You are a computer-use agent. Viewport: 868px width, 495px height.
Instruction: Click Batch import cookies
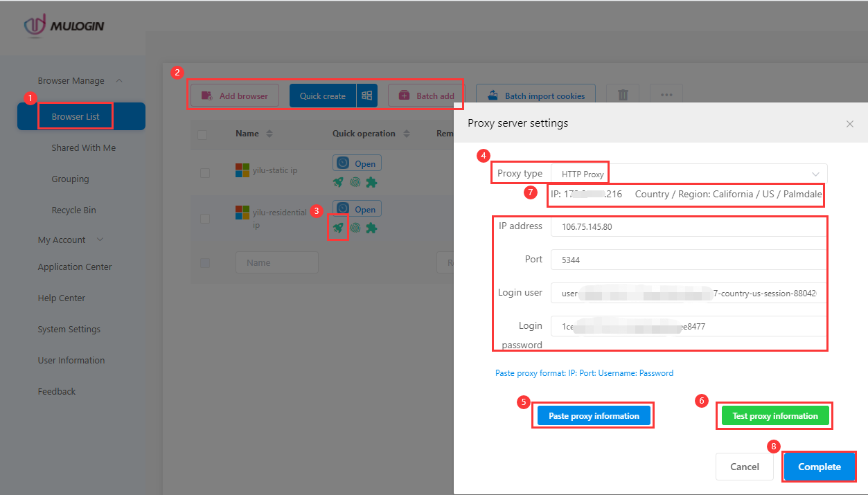pyautogui.click(x=535, y=96)
